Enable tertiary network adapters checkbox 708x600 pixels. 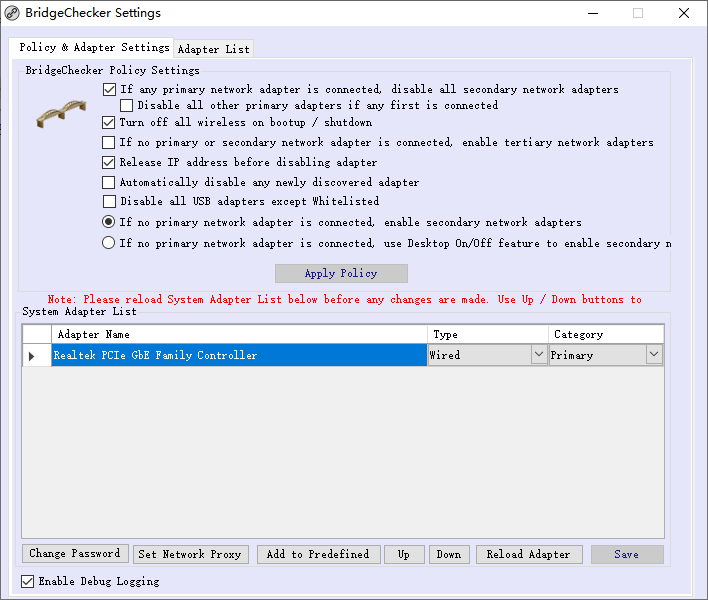pos(108,143)
